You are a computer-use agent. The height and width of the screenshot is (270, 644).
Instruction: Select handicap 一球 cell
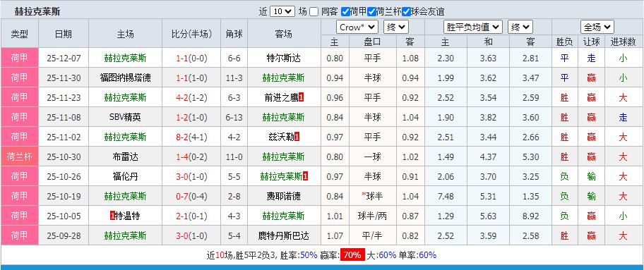373,157
